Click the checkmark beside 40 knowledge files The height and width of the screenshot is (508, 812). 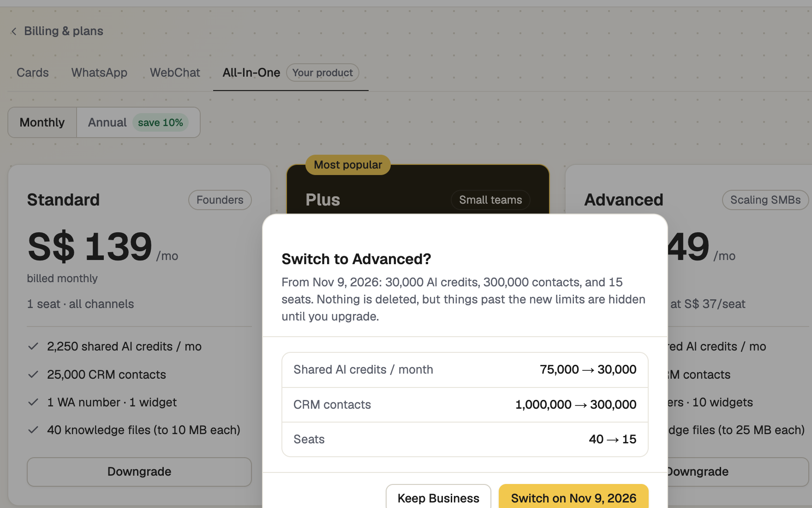pyautogui.click(x=33, y=430)
